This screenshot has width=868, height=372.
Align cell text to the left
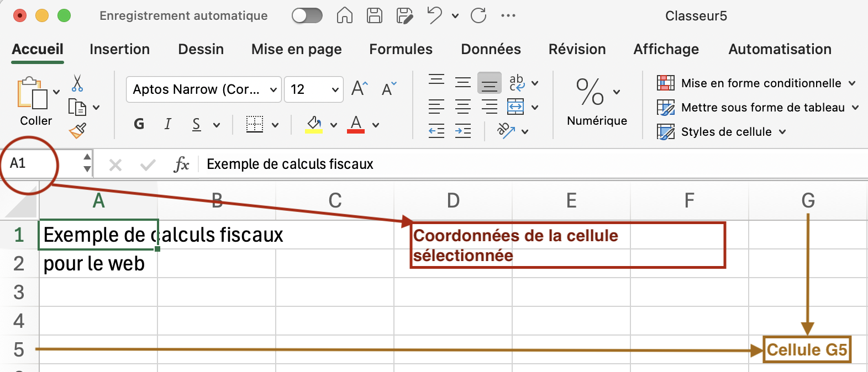pyautogui.click(x=436, y=107)
